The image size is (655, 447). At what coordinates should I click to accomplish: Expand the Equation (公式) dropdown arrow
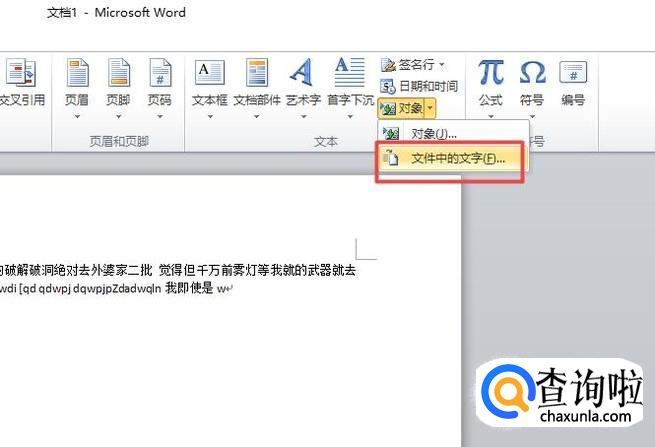[491, 117]
